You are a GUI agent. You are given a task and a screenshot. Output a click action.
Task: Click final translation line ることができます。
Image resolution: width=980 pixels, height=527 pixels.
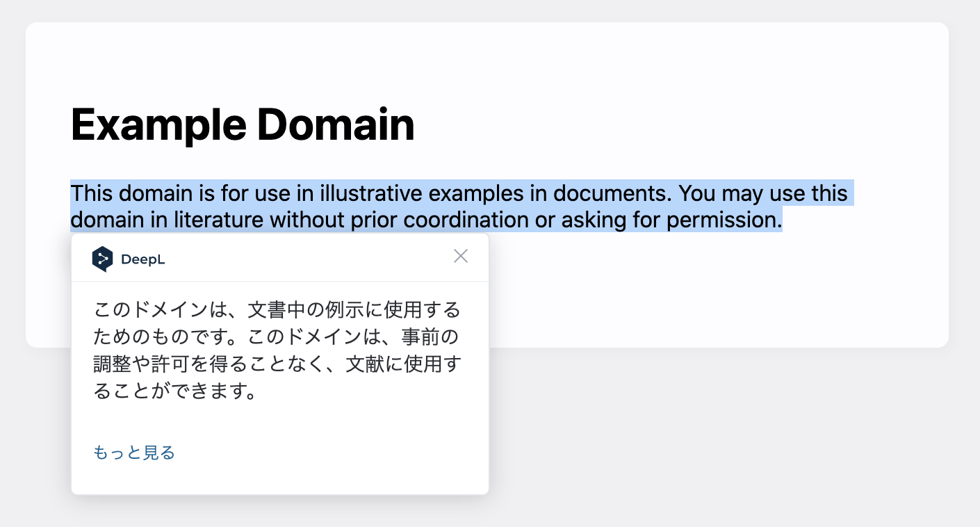[175, 391]
